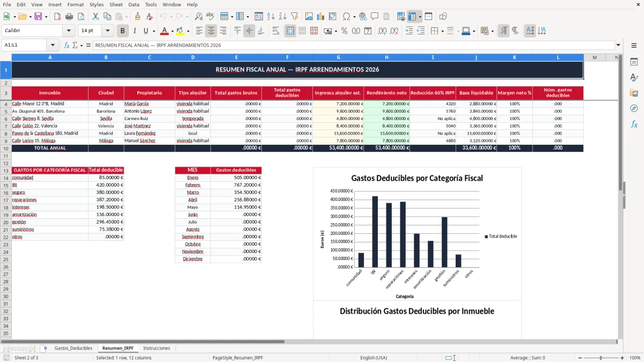Image resolution: width=644 pixels, height=362 pixels.
Task: Click the Increase Indent icon
Action: click(409, 31)
